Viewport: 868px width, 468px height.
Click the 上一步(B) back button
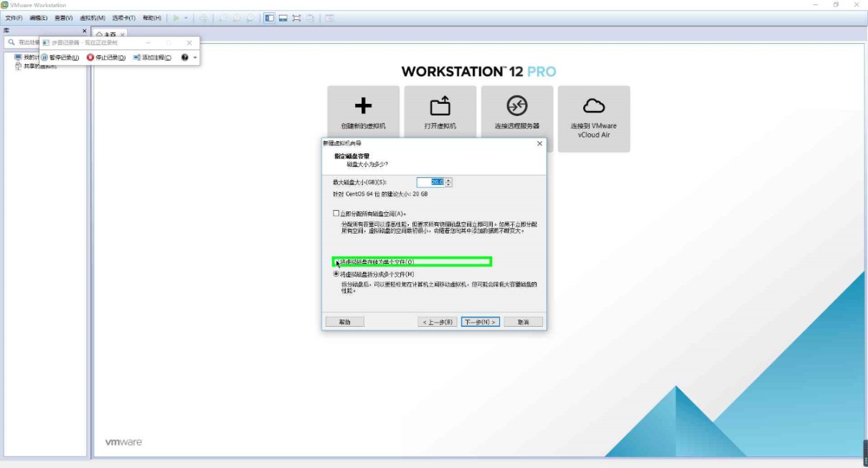click(438, 322)
